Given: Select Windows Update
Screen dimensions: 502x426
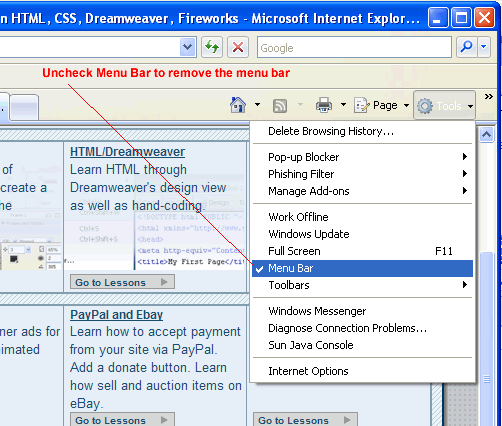Looking at the screenshot, I should click(363, 234).
